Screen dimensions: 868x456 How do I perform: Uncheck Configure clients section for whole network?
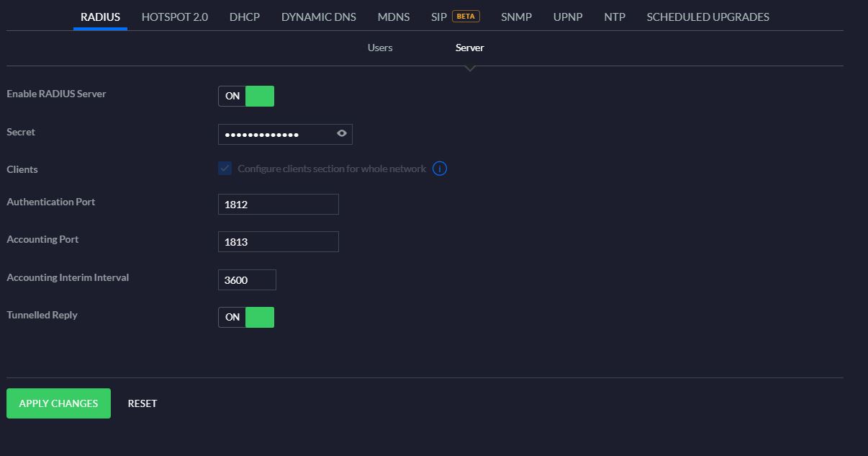click(225, 169)
